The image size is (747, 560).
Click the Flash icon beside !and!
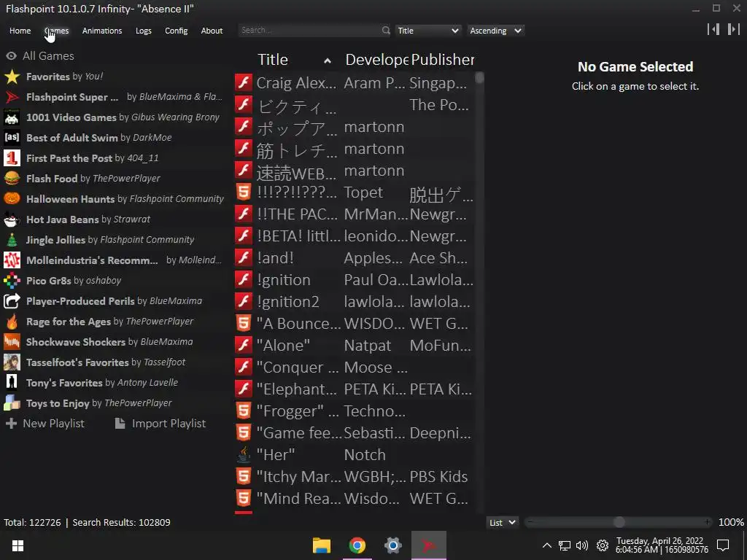click(244, 257)
